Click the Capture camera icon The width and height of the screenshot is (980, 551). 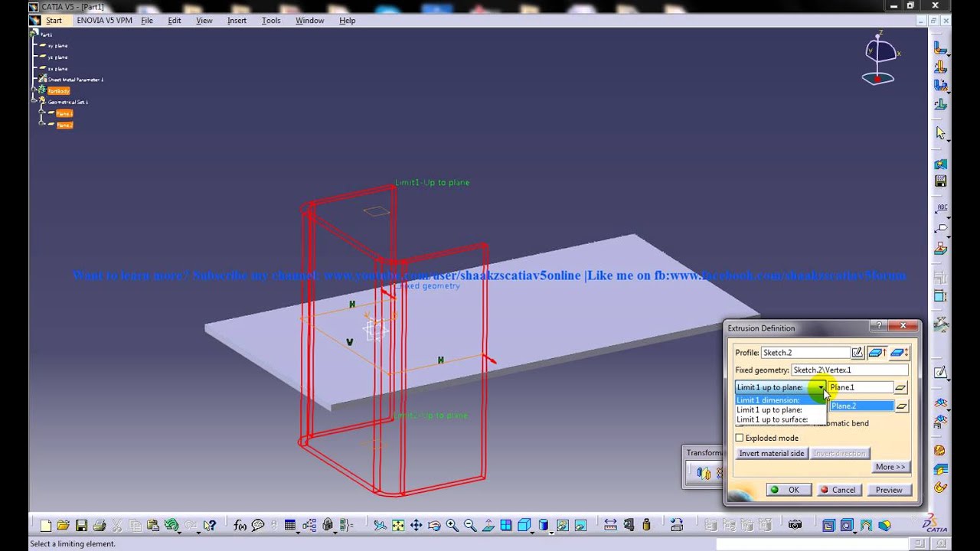[x=795, y=525]
